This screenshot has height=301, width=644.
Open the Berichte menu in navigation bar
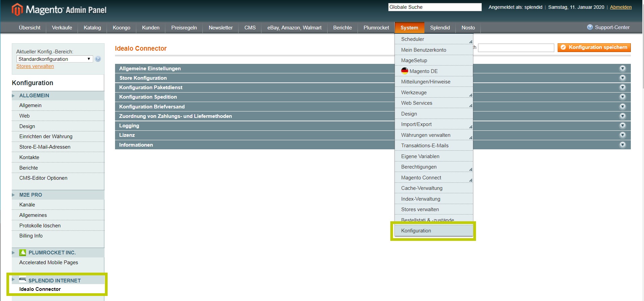342,28
